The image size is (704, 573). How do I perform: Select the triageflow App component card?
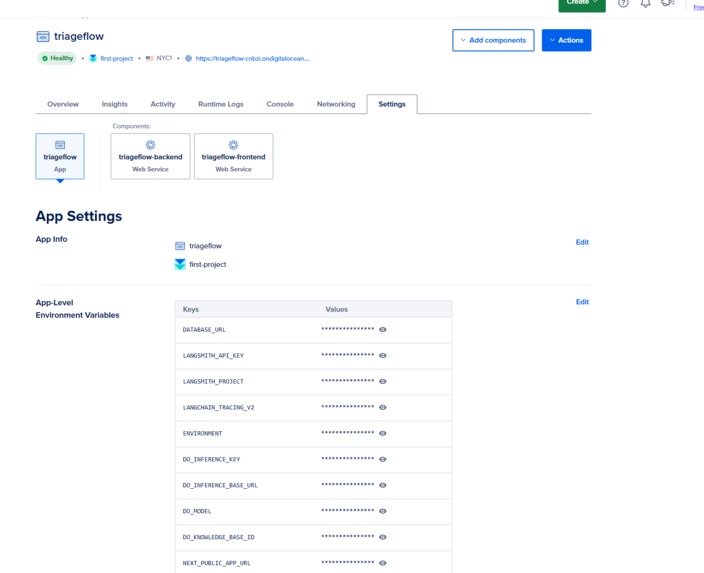pyautogui.click(x=60, y=156)
